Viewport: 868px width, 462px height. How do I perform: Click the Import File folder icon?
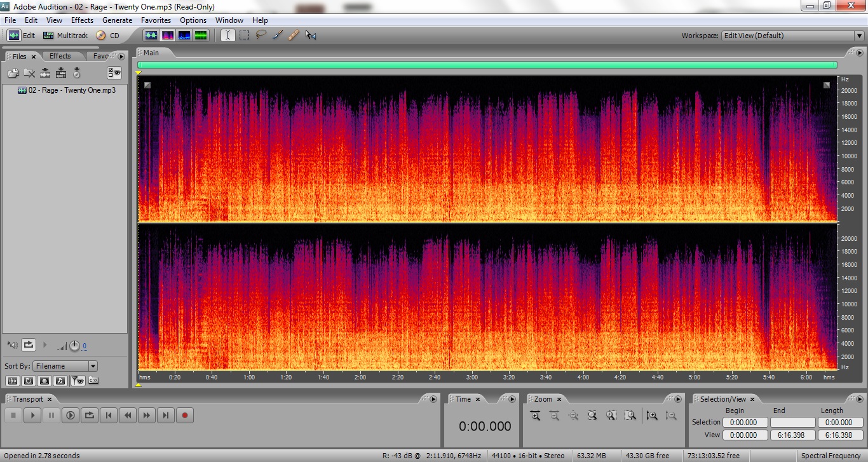click(13, 73)
